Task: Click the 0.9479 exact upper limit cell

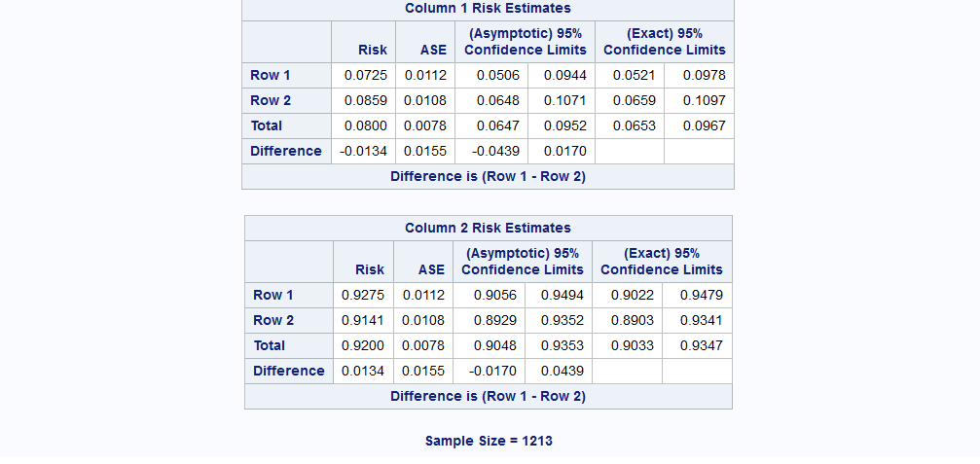Action: [x=701, y=295]
